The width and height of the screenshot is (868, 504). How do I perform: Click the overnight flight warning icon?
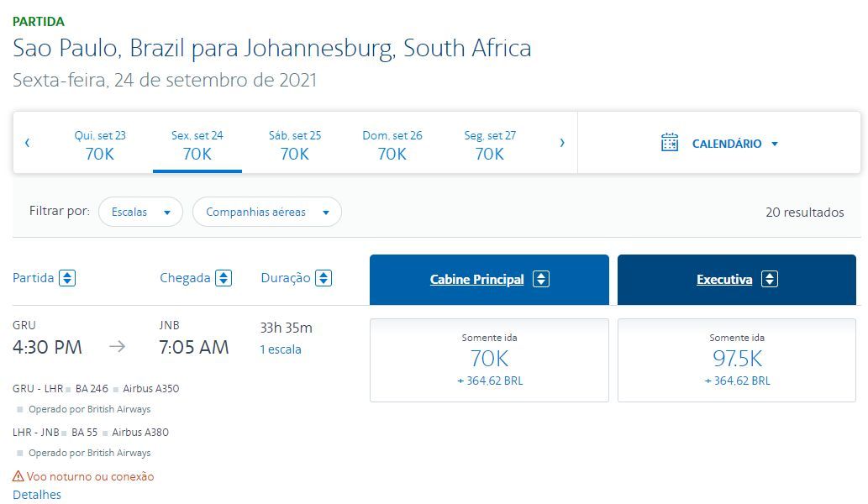tap(18, 475)
